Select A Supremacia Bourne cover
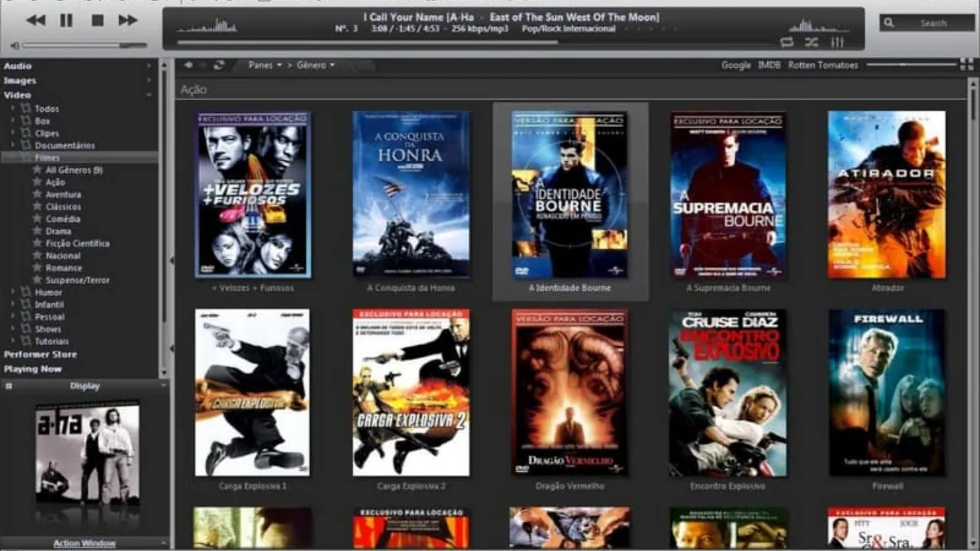Screen dimensions: 980x551 click(728, 195)
